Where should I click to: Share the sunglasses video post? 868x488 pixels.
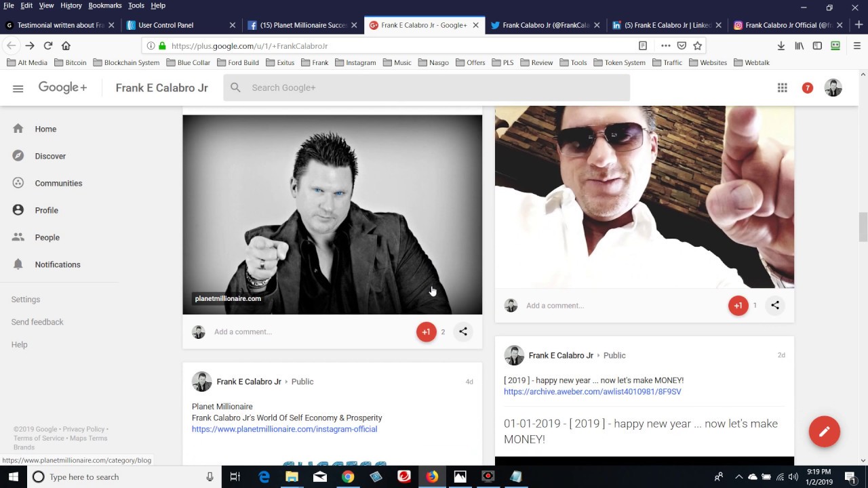[x=775, y=306]
